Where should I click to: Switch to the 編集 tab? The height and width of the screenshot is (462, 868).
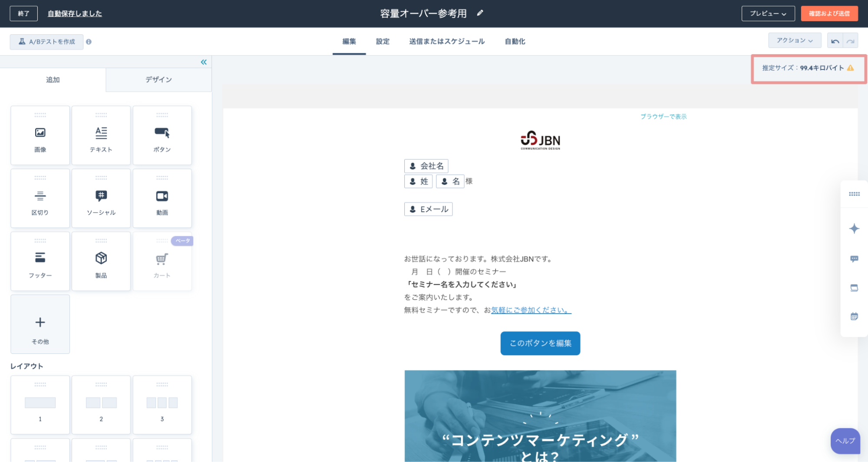(349, 41)
